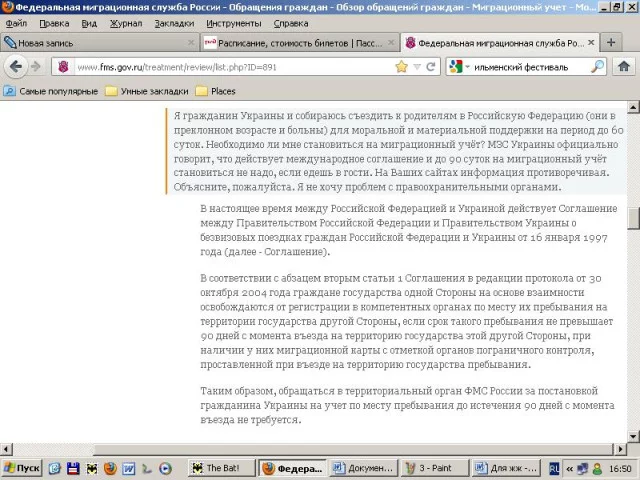
Task: Click The Bat quick launch icon
Action: (92, 468)
